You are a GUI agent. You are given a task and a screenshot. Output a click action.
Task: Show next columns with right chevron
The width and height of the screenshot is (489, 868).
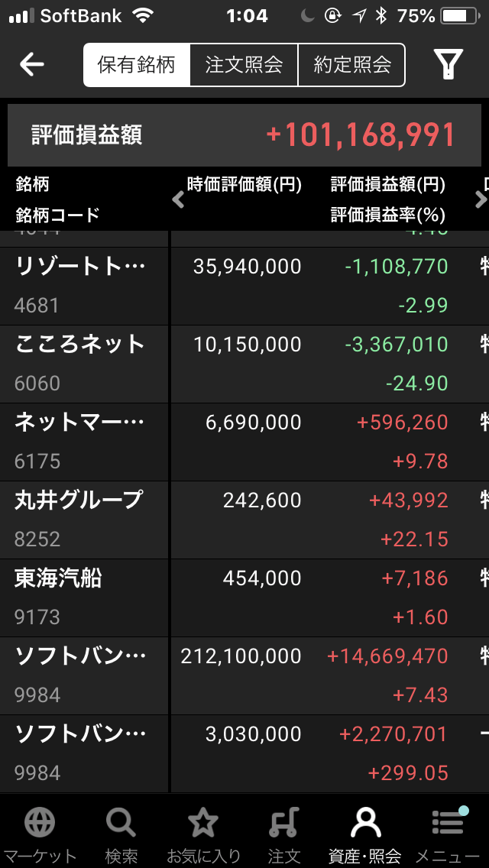pos(480,200)
